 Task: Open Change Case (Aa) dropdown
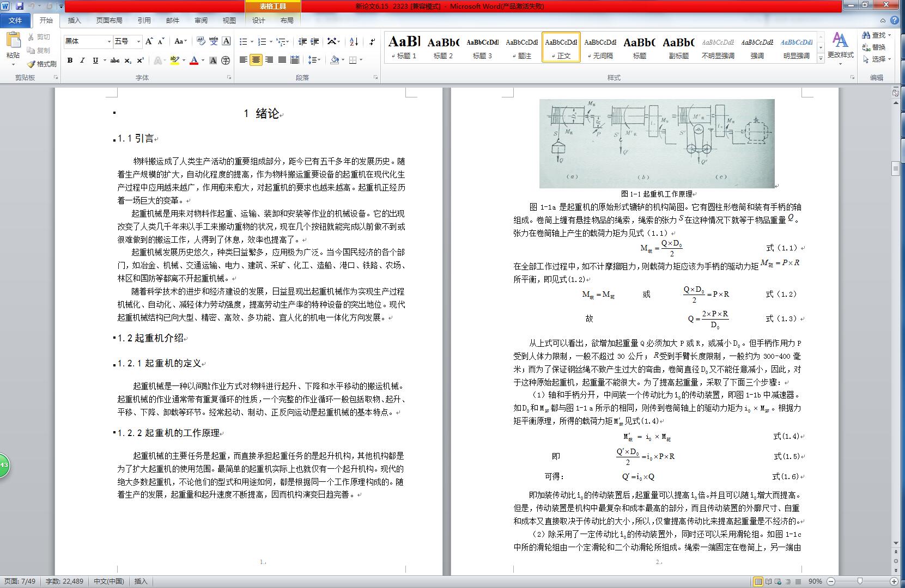tap(181, 41)
